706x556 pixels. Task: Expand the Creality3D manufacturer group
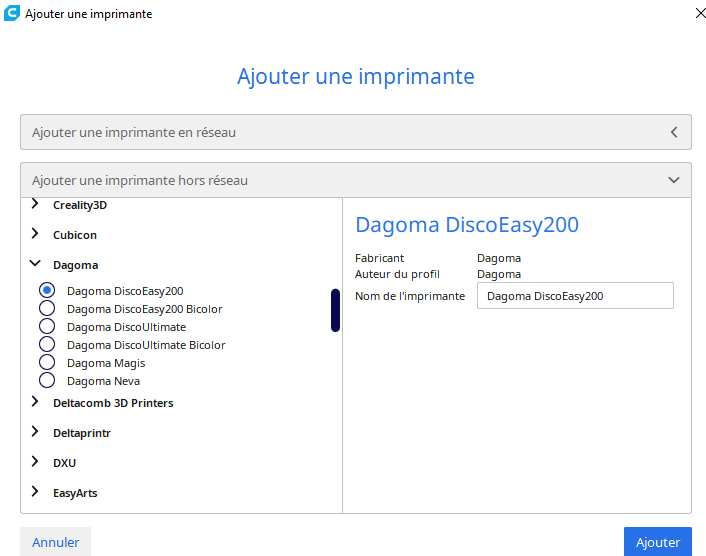(35, 204)
